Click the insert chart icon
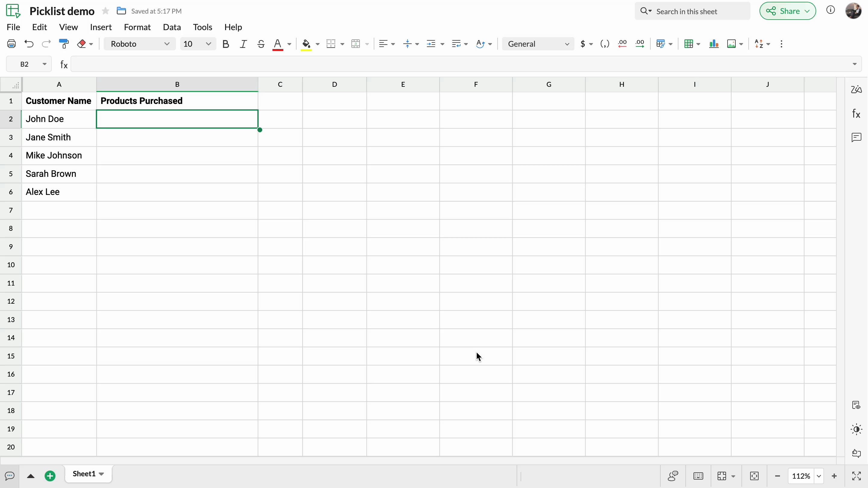This screenshot has width=868, height=488. (714, 44)
